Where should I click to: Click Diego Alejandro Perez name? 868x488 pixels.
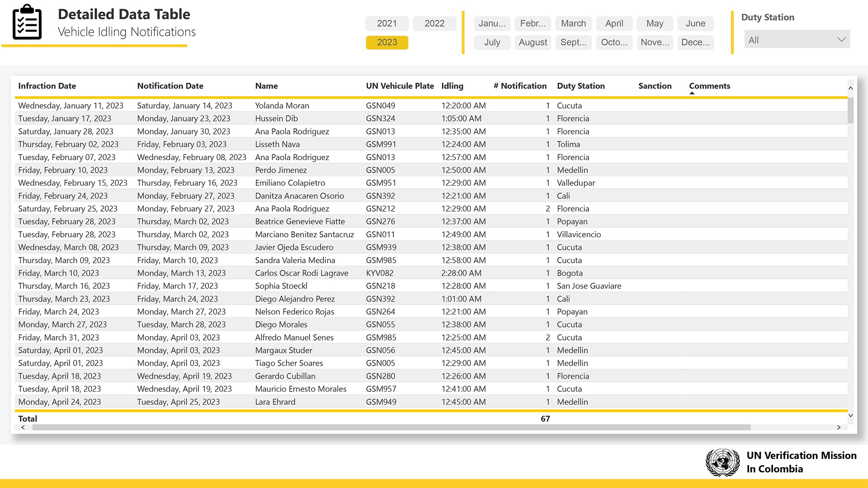(295, 299)
